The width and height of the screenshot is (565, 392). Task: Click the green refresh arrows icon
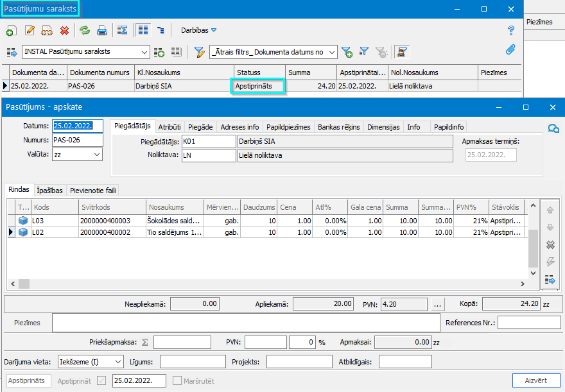tap(84, 30)
